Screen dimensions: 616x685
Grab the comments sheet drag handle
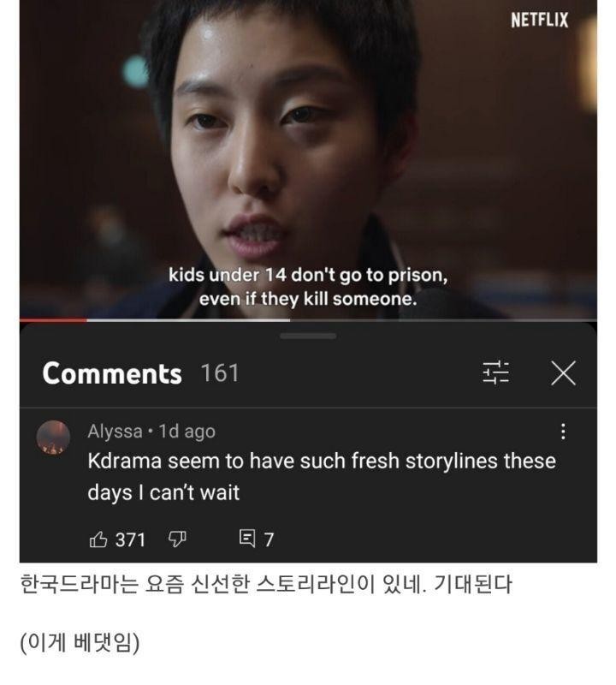[308, 336]
